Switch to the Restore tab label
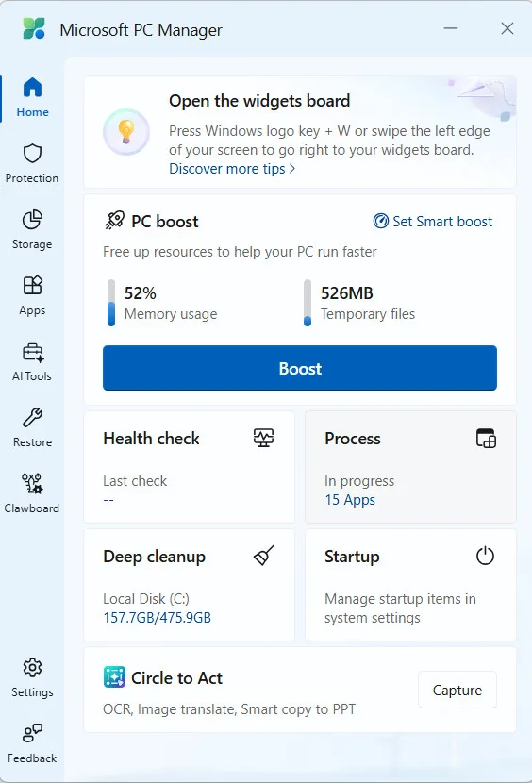Image resolution: width=532 pixels, height=783 pixels. click(32, 442)
